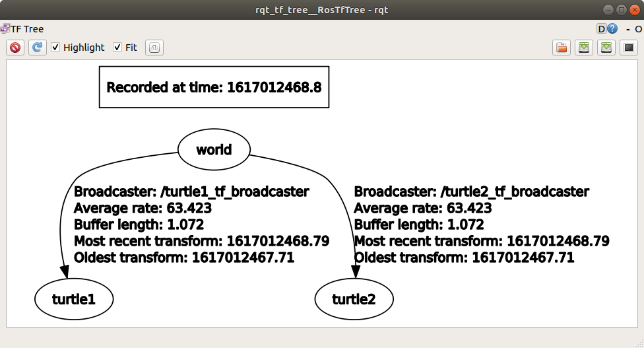Click the red clear/stop icon in toolbar
The height and width of the screenshot is (348, 644).
pos(16,48)
